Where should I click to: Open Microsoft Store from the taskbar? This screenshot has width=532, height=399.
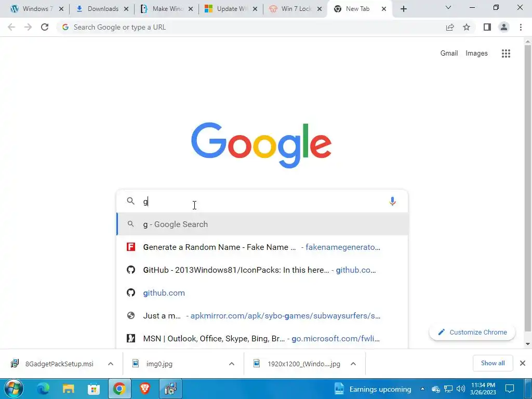tap(94, 389)
